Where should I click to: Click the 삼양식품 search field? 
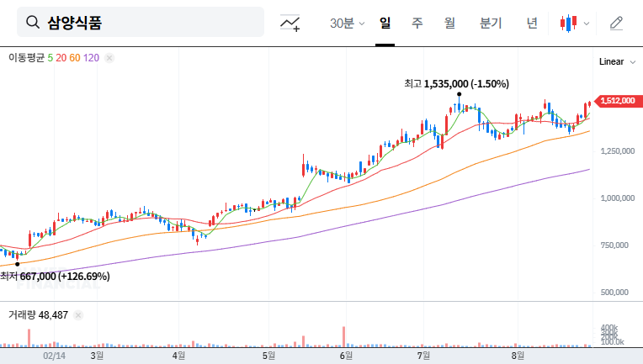click(x=141, y=22)
